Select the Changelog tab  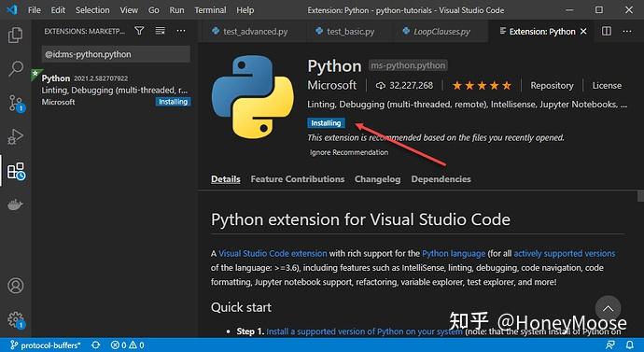[377, 179]
